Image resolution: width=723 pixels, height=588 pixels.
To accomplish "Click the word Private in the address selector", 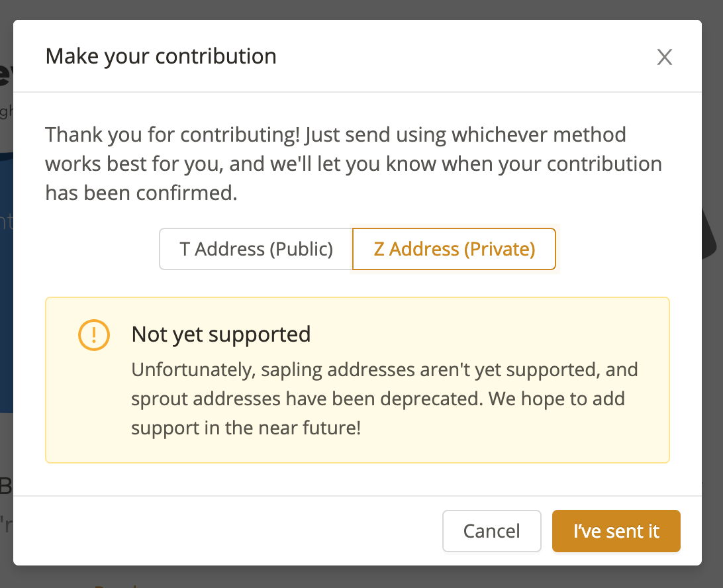I will click(499, 249).
